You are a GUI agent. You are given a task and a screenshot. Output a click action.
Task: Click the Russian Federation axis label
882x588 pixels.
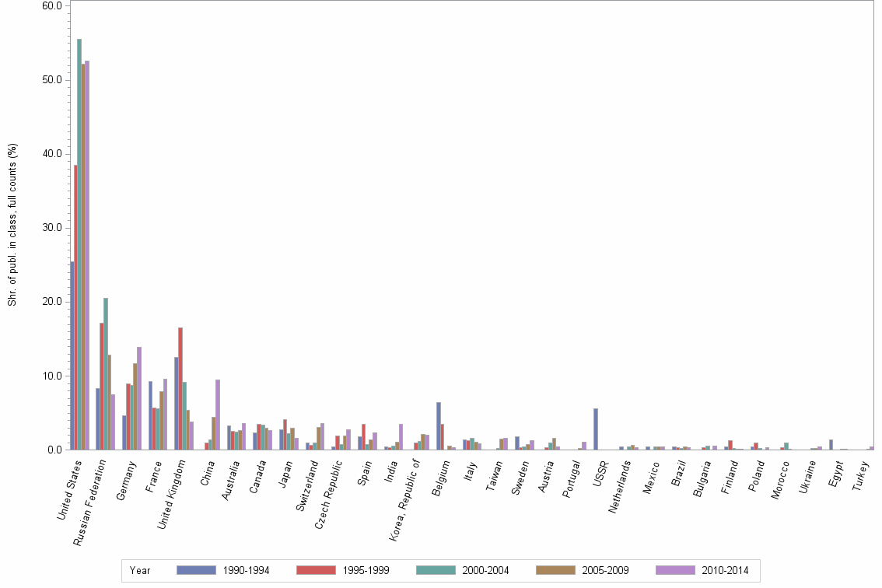click(88, 502)
